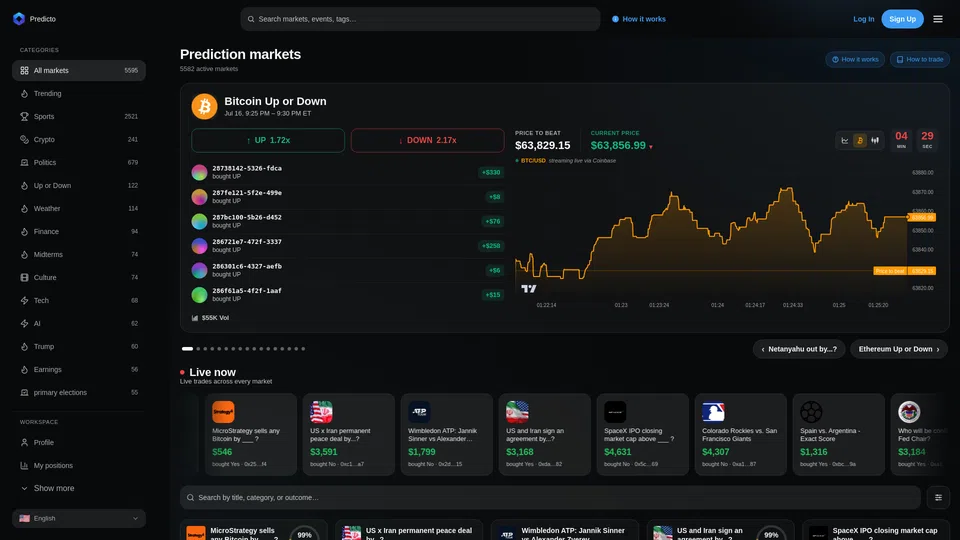
Task: Select the line chart view icon
Action: 844,141
